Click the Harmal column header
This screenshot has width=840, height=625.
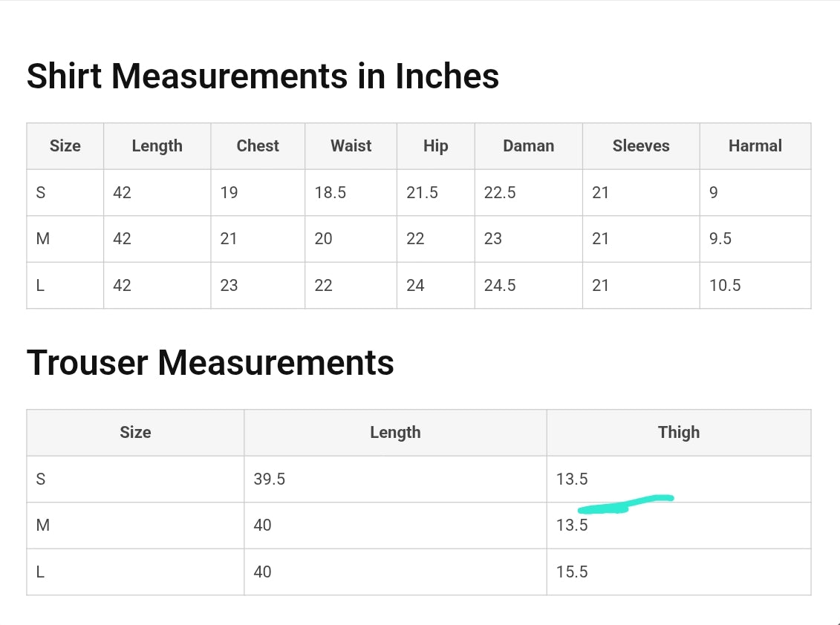click(x=755, y=146)
